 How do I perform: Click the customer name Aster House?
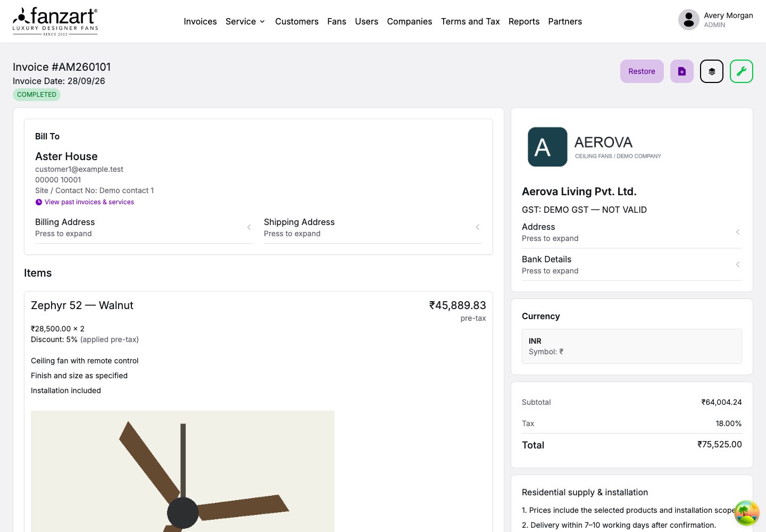point(66,156)
